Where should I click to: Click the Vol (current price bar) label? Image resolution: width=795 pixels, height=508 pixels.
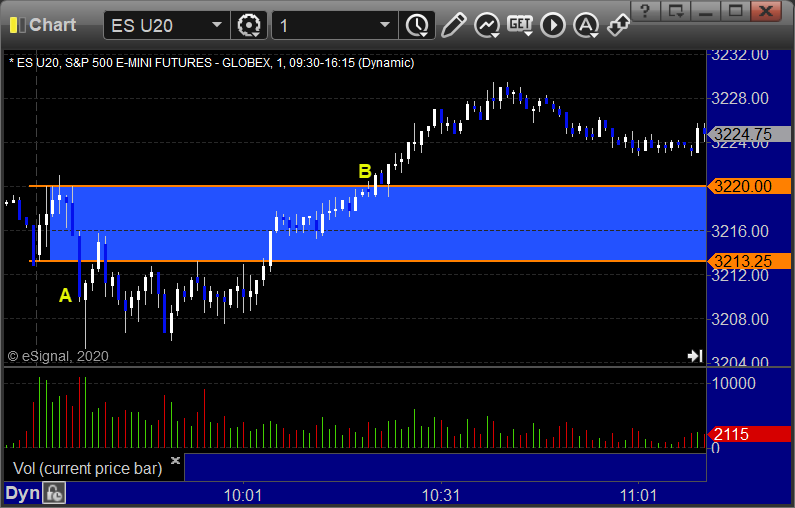pos(87,468)
